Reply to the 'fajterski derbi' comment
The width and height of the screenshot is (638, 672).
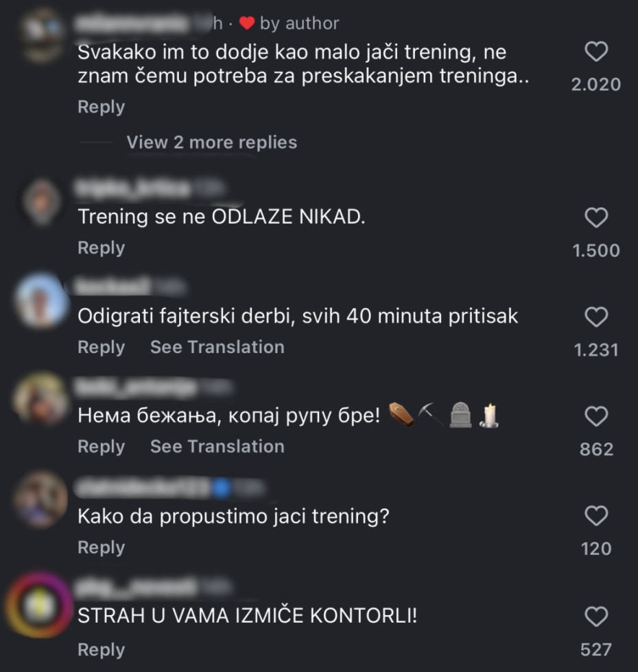pyautogui.click(x=101, y=348)
